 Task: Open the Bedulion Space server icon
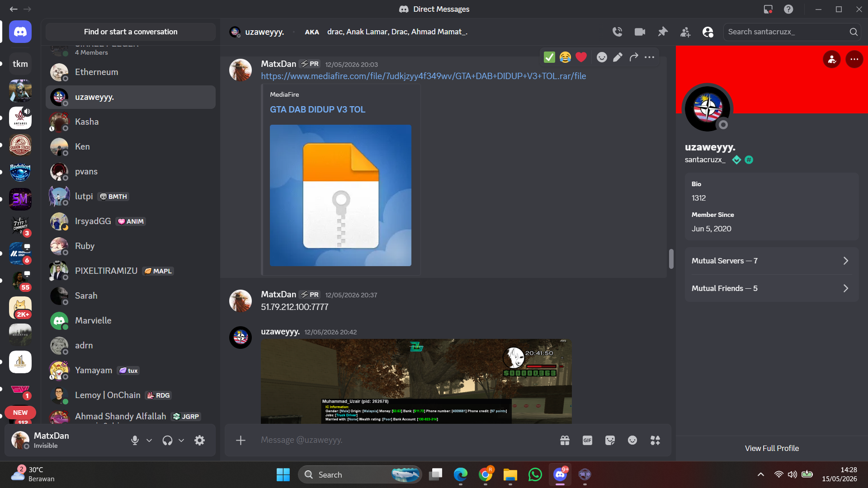tap(20, 172)
